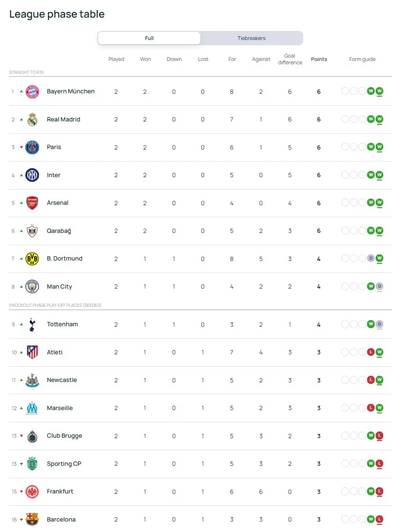Click the Goal difference column header

[x=290, y=59]
